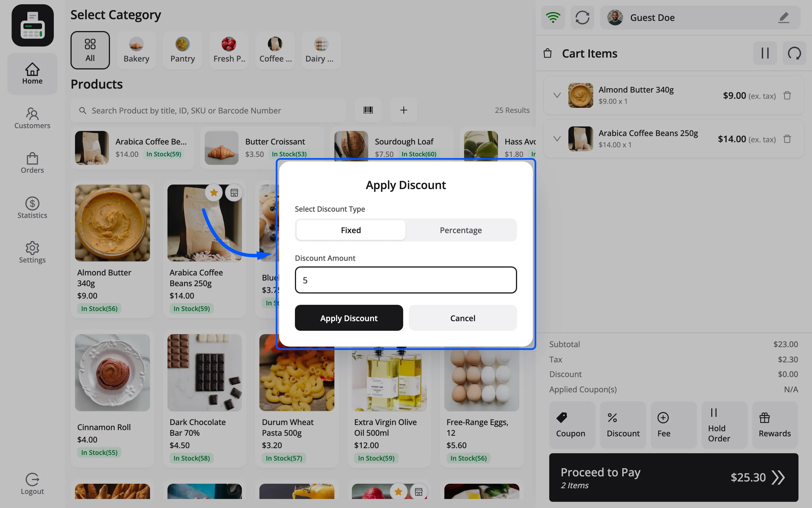Open the Home sidebar section
This screenshot has height=508, width=812.
pyautogui.click(x=32, y=74)
